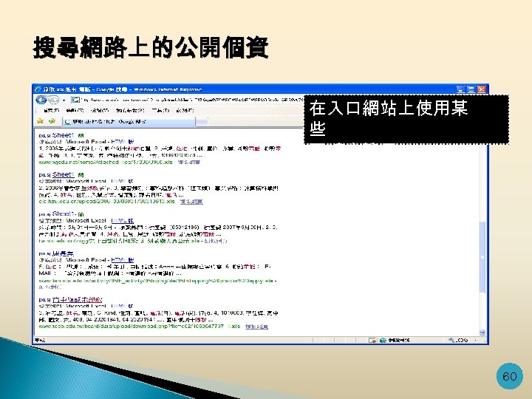
Task: Click similar pages link after tceb.edu.tw URL
Action: coord(256,327)
